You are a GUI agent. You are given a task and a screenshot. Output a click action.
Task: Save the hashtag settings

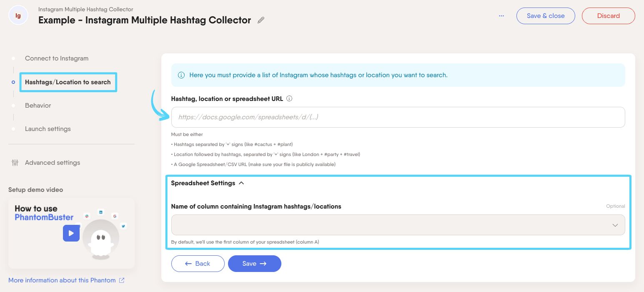(x=254, y=264)
